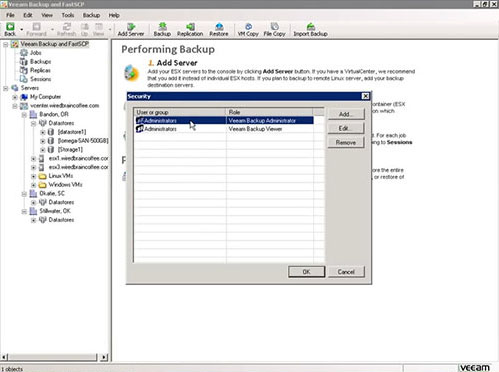Select esx3.wiredbraincoffee.com host

coord(78,167)
